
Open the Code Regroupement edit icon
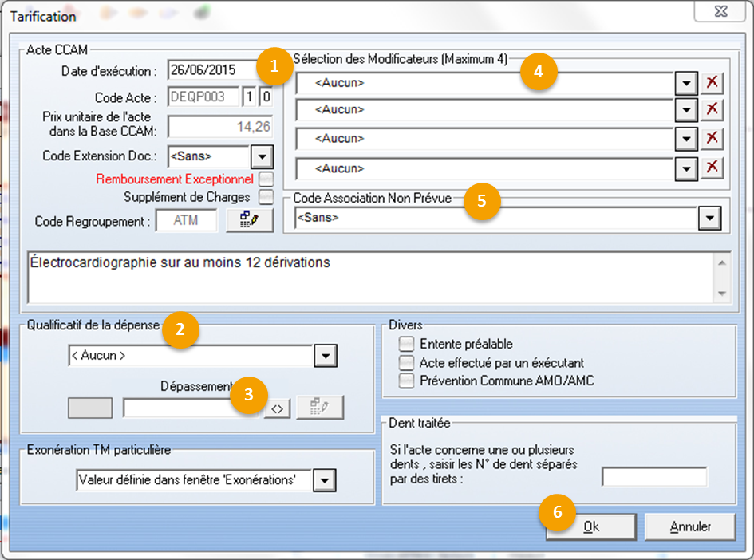click(x=250, y=220)
